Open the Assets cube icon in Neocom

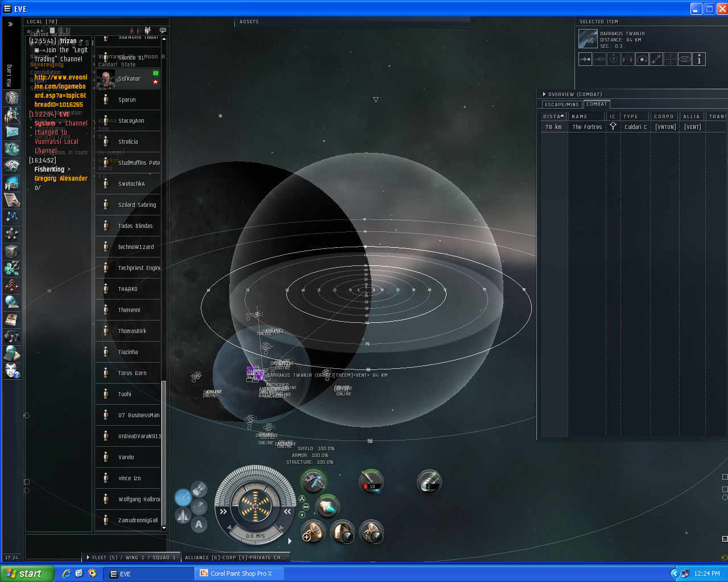point(12,251)
